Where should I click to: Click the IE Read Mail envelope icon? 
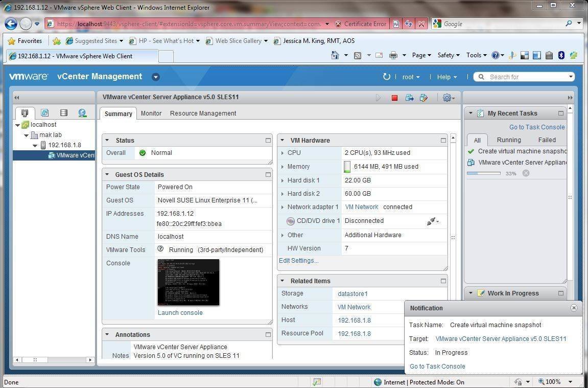[379, 56]
